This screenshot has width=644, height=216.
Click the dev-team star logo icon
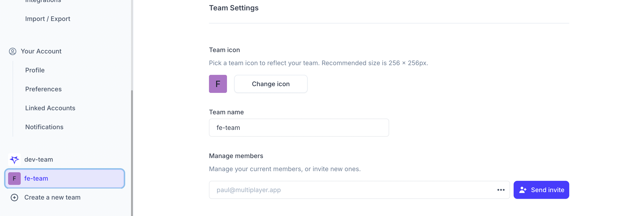(14, 159)
